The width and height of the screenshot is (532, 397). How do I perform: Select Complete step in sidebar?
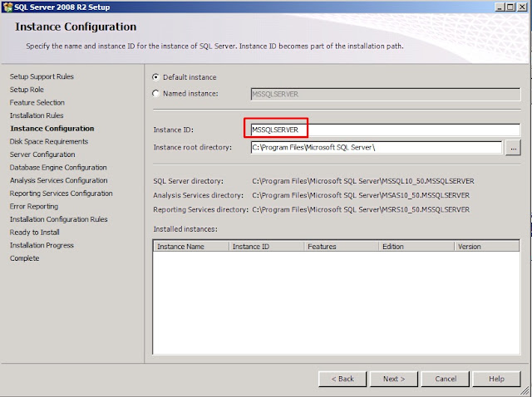pyautogui.click(x=24, y=258)
